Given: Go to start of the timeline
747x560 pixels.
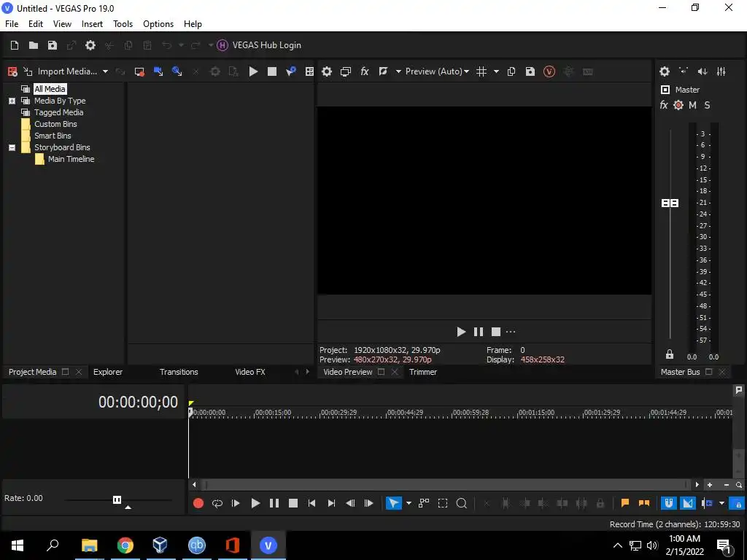Looking at the screenshot, I should 311,503.
